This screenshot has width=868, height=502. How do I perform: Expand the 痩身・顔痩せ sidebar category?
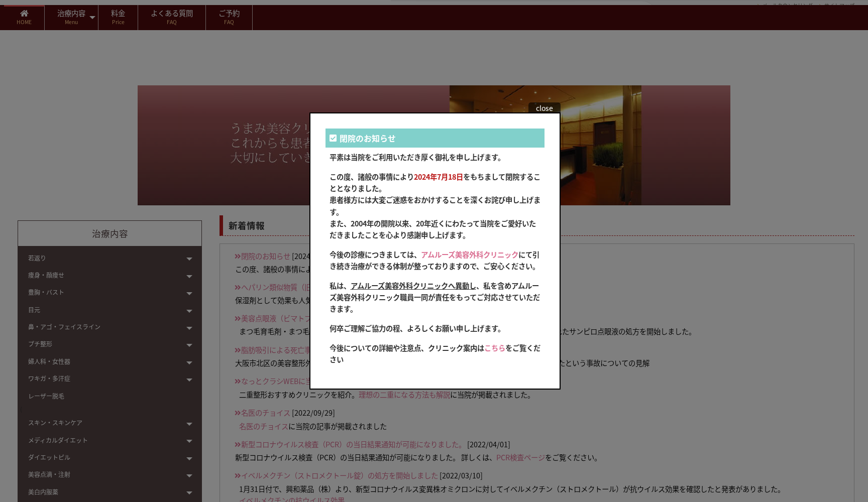point(189,276)
